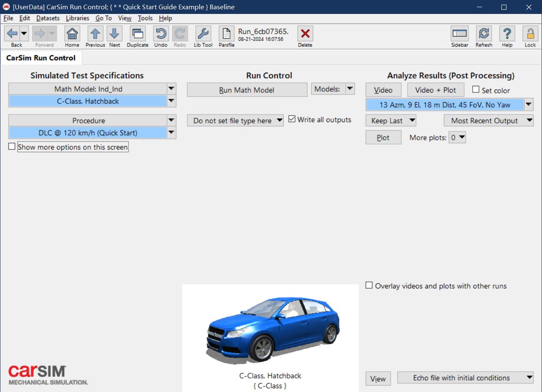Click the Procedure library button
542x392 pixels.
88,120
